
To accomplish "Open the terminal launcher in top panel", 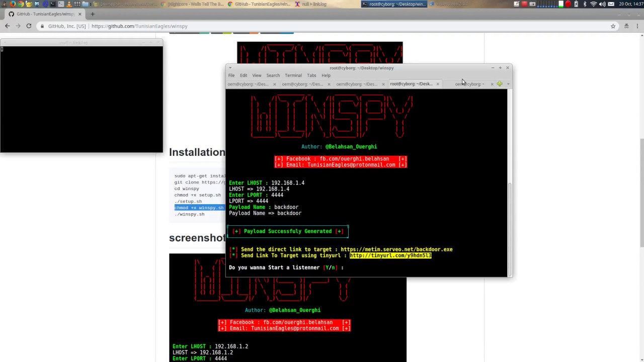I will pos(53,4).
